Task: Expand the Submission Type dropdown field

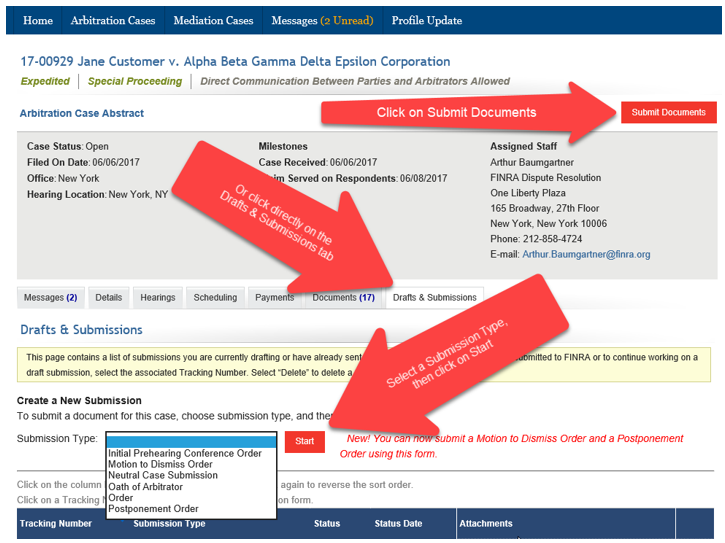Action: coord(190,440)
